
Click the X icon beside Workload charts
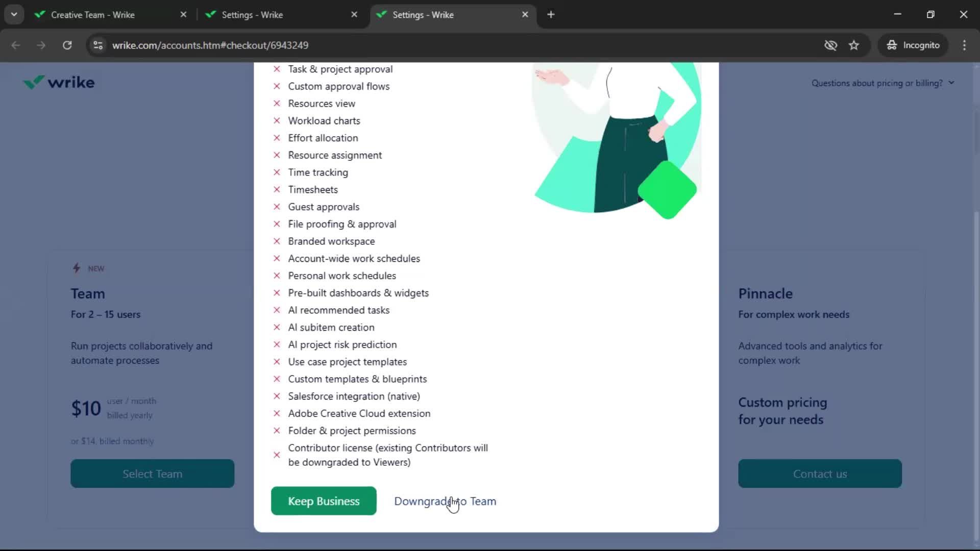pos(277,120)
